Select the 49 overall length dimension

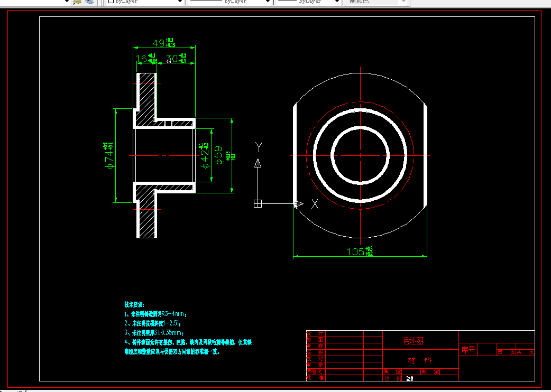(x=164, y=43)
